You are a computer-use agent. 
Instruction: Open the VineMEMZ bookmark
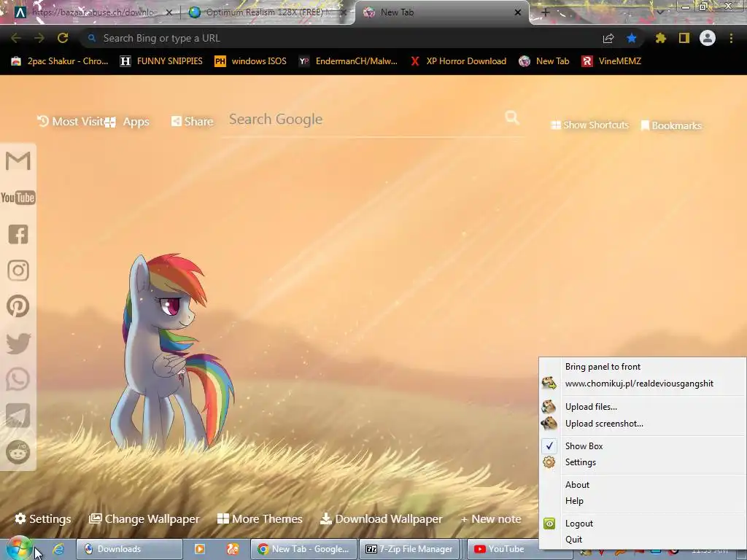[612, 61]
